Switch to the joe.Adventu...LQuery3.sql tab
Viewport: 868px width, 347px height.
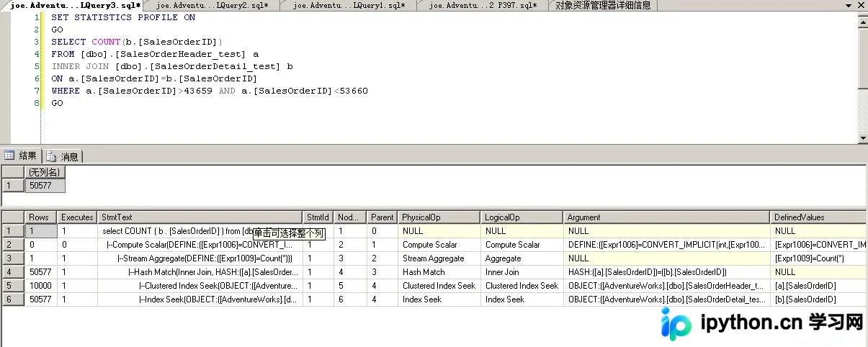(74, 5)
